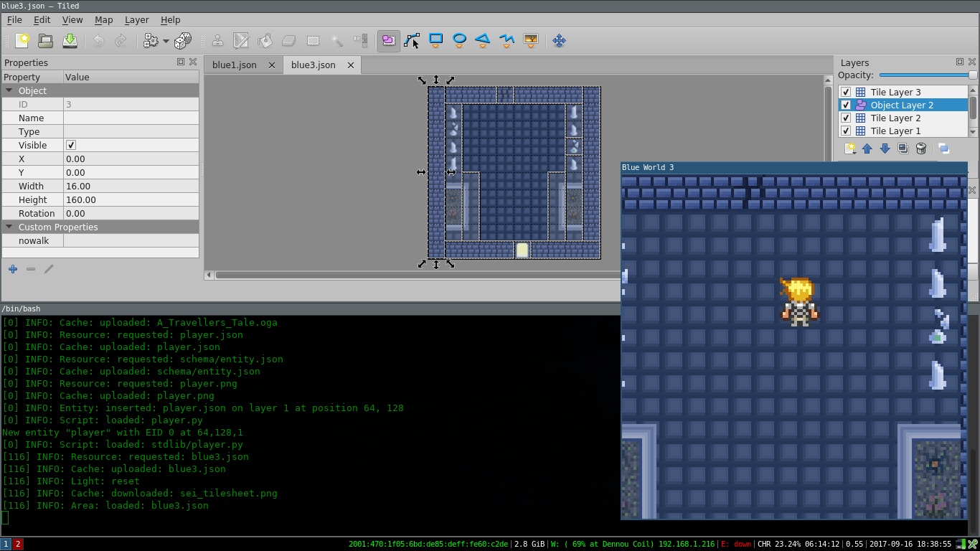
Task: Select the Insert Rectangle tool
Action: pos(435,40)
